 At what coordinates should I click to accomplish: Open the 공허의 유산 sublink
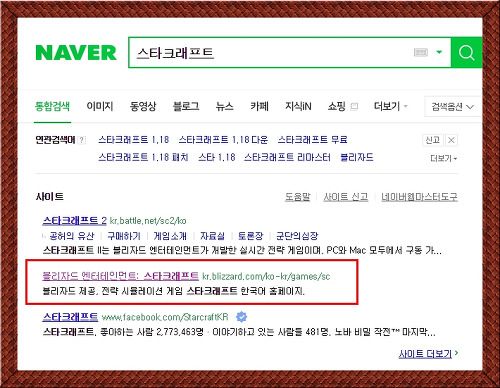72,236
